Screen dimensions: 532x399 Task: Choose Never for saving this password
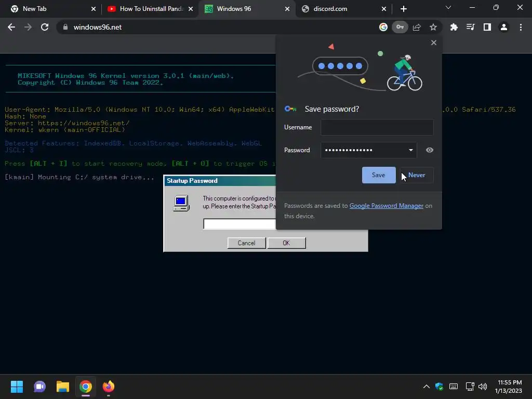click(417, 175)
